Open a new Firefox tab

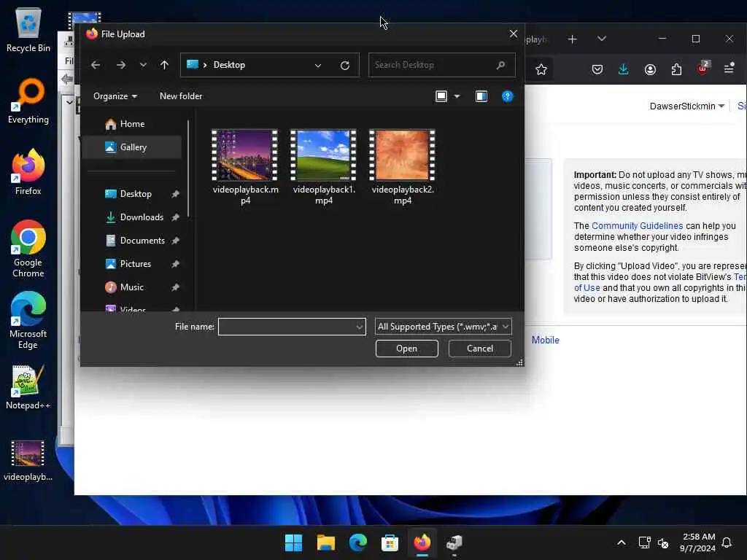coord(572,39)
